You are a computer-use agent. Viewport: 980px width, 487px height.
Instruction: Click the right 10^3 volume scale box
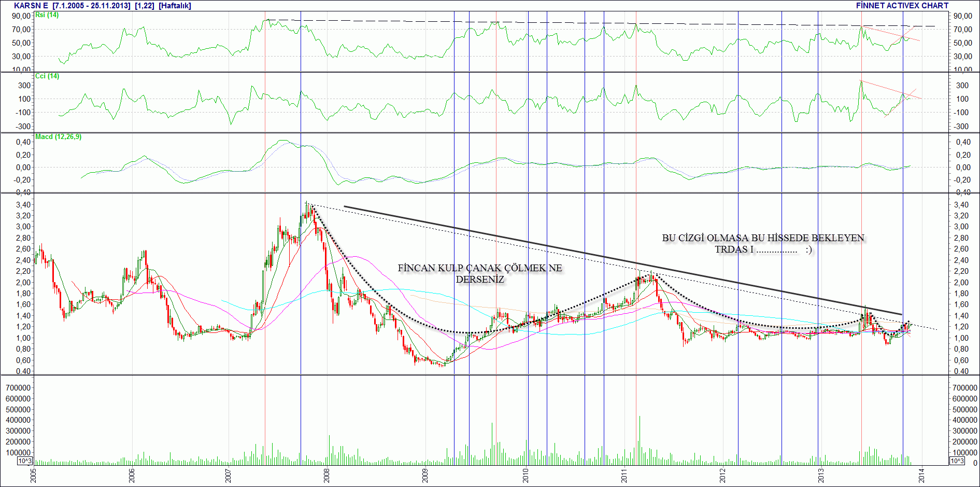click(957, 461)
